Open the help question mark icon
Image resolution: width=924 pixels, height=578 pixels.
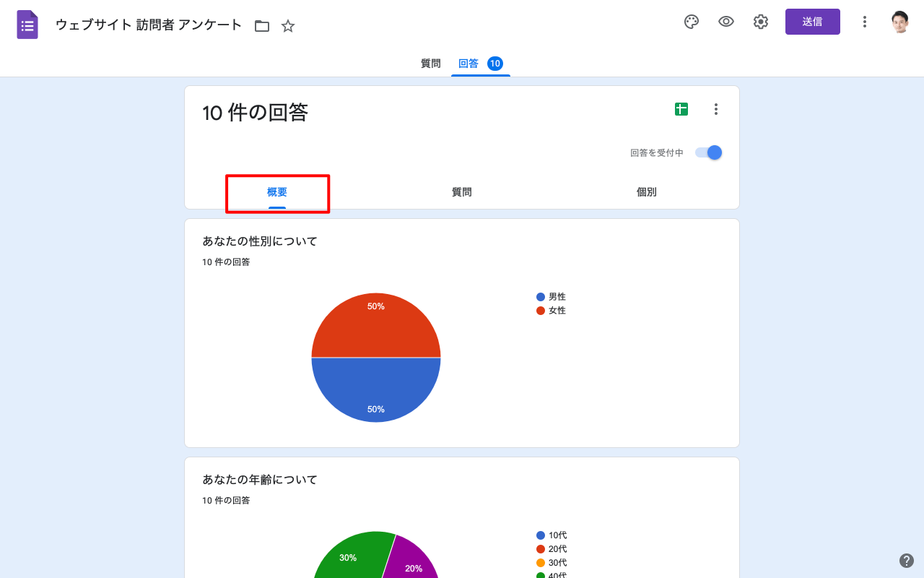pyautogui.click(x=907, y=561)
